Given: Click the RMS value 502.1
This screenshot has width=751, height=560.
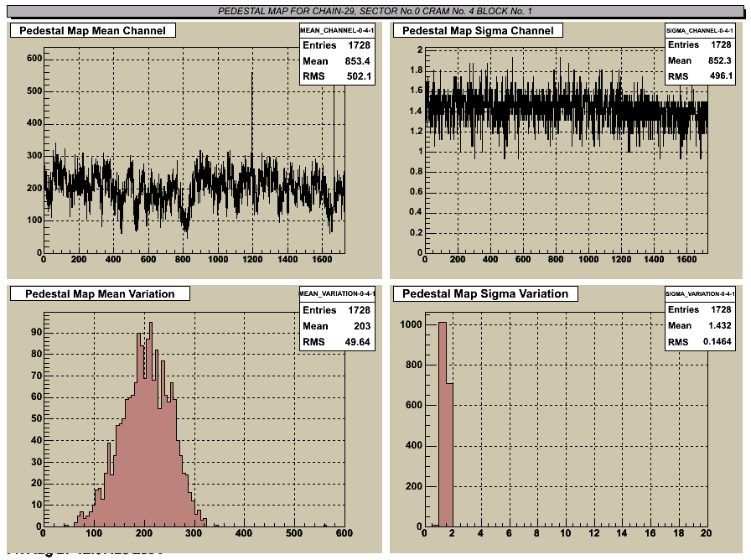Looking at the screenshot, I should (359, 76).
